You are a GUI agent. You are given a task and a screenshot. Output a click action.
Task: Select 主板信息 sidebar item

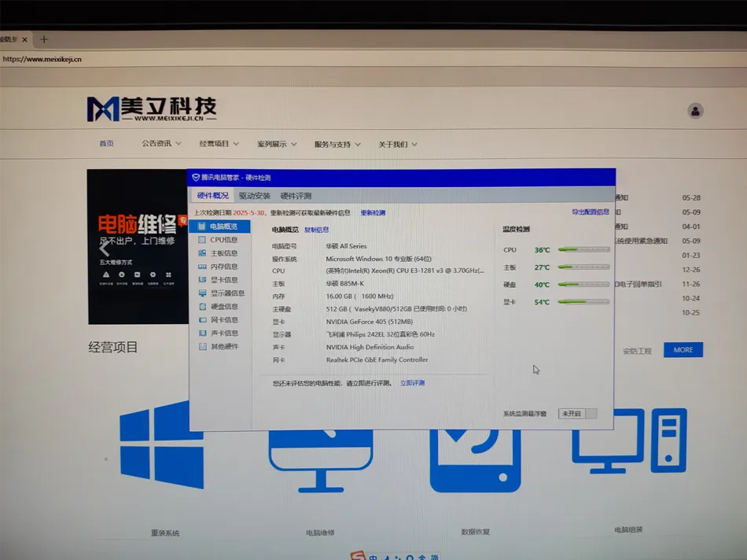tap(223, 253)
